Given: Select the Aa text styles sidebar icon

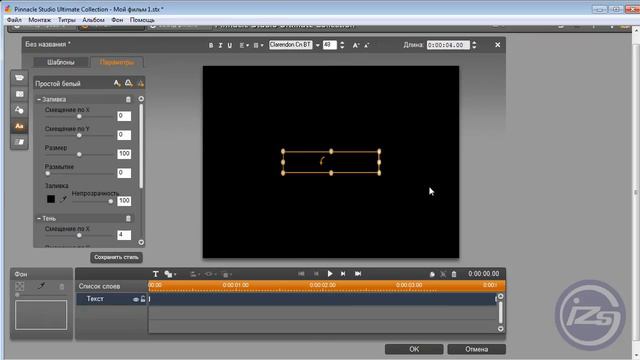Looking at the screenshot, I should coord(19,126).
